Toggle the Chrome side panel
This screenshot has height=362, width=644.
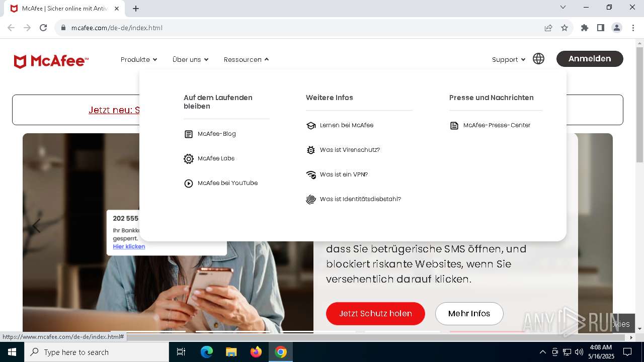(601, 28)
